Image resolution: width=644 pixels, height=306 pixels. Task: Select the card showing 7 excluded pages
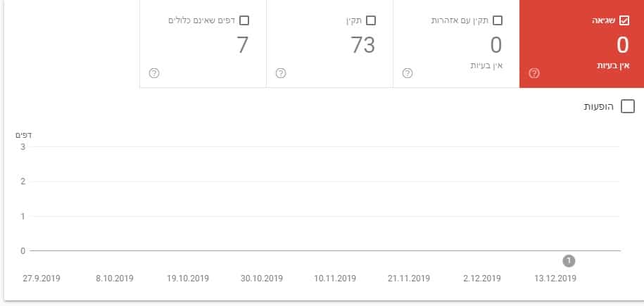pos(203,44)
